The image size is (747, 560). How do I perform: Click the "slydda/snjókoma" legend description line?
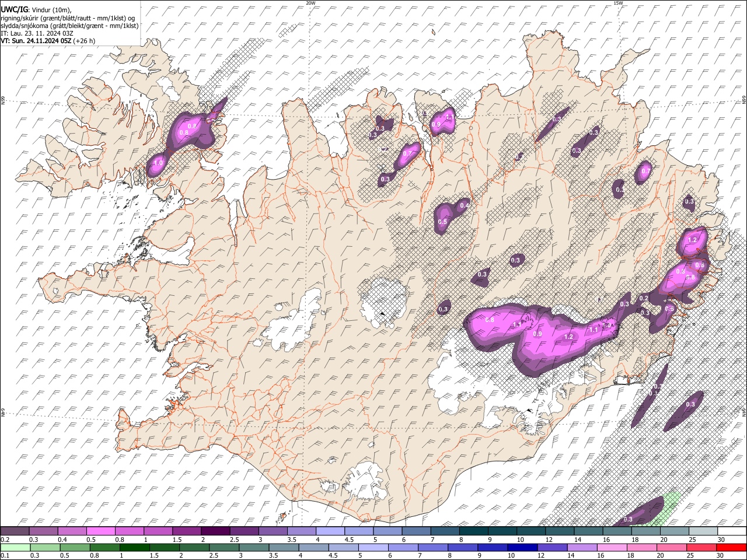point(69,26)
